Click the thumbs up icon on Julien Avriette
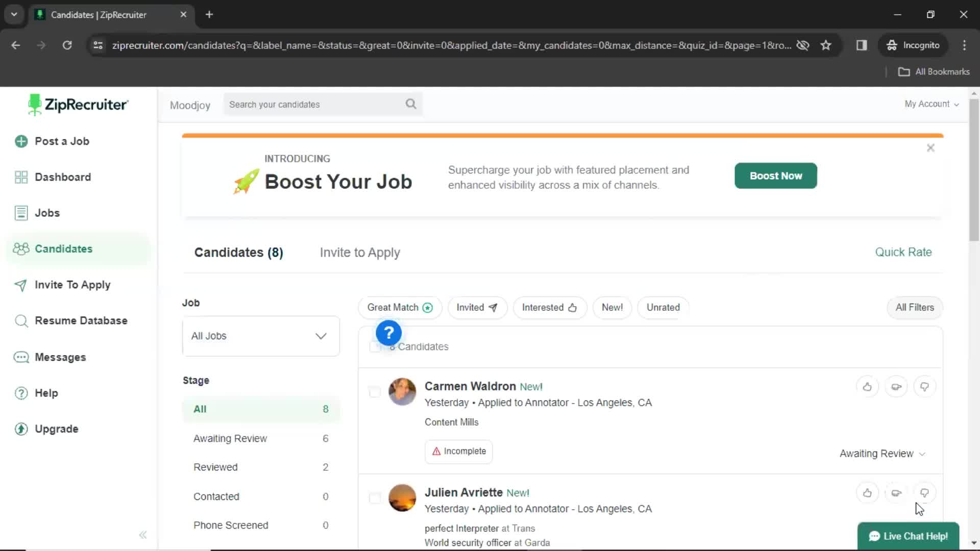Image resolution: width=980 pixels, height=551 pixels. click(868, 493)
